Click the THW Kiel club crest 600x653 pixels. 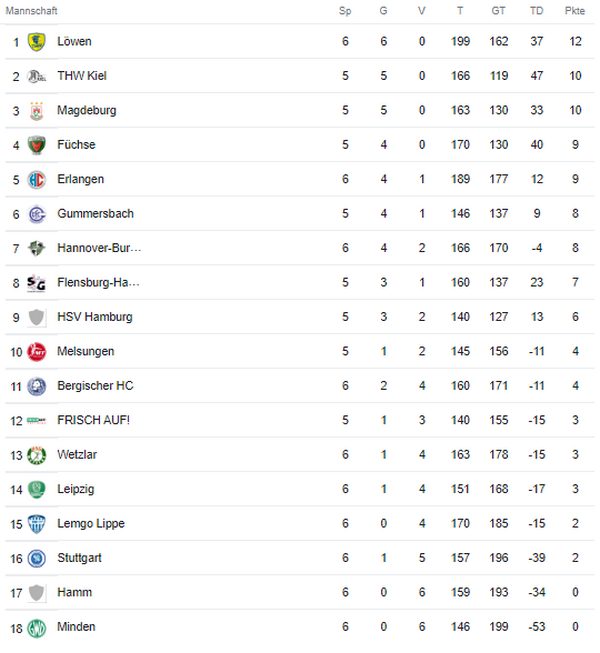click(x=37, y=76)
